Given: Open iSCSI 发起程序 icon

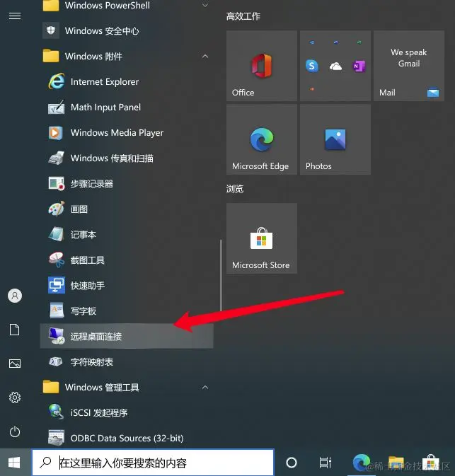Looking at the screenshot, I should click(56, 412).
